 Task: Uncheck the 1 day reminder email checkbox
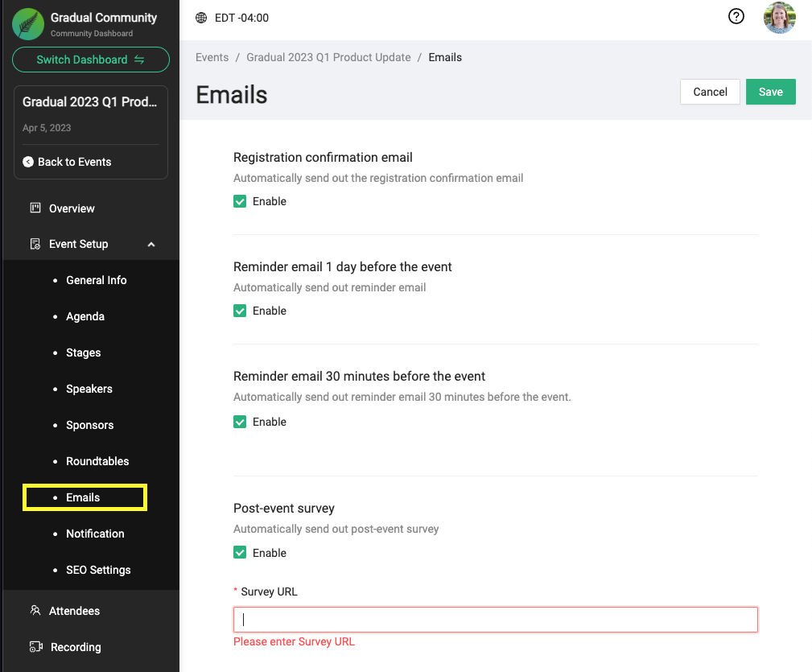240,311
